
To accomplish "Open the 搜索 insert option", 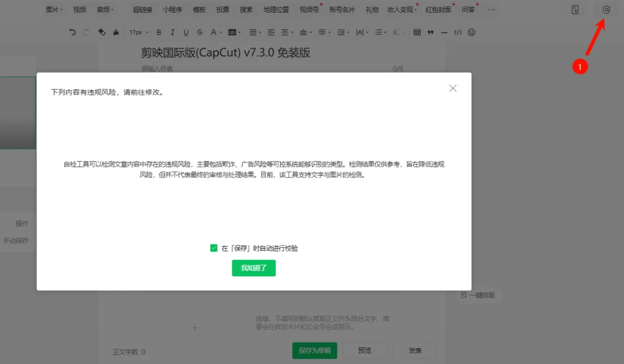I will [x=246, y=10].
